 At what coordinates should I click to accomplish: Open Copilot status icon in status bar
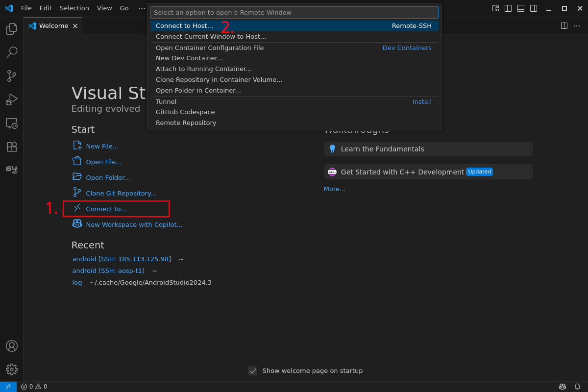(x=563, y=387)
